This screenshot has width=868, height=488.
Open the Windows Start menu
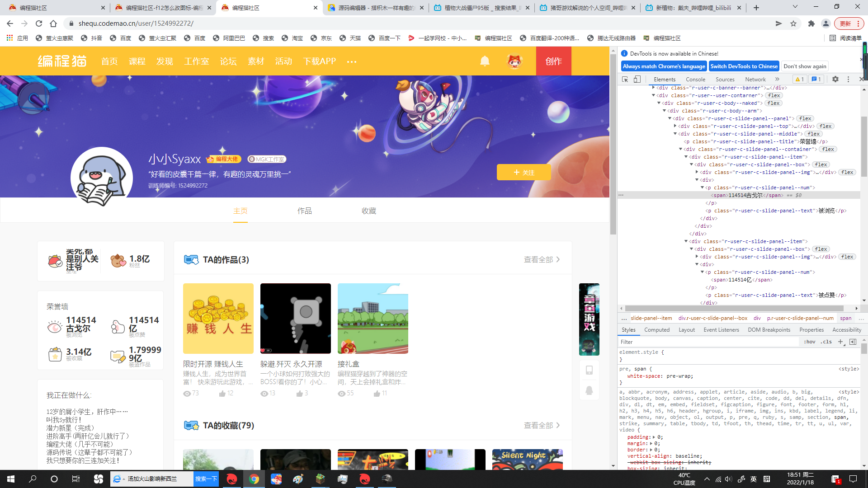11,479
